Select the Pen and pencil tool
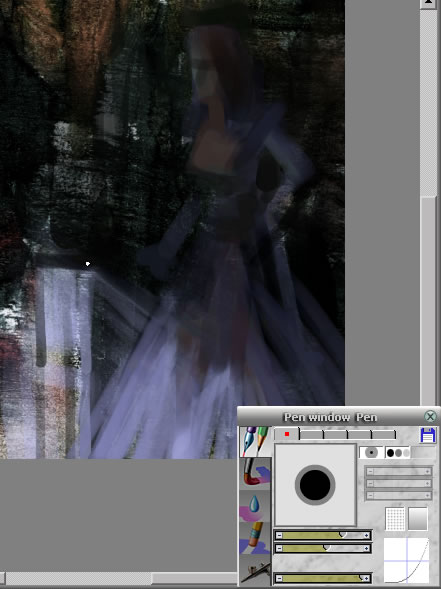Screen dimensions: 441x589 click(x=255, y=442)
